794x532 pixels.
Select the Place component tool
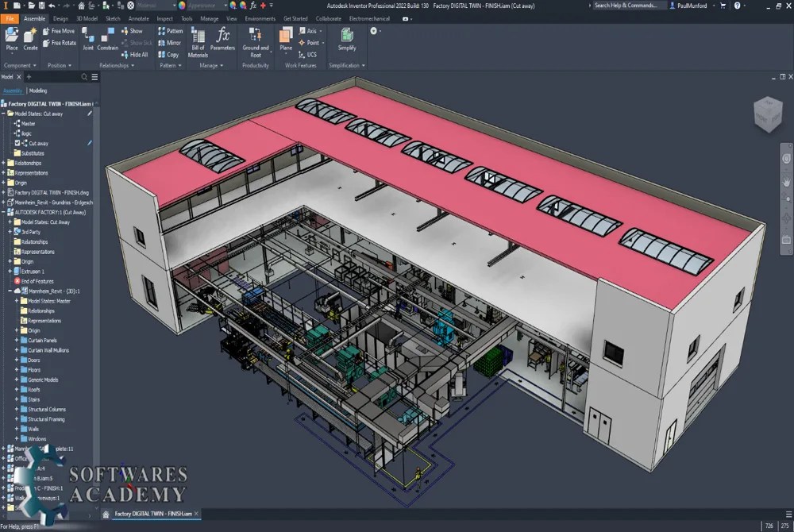[x=11, y=37]
